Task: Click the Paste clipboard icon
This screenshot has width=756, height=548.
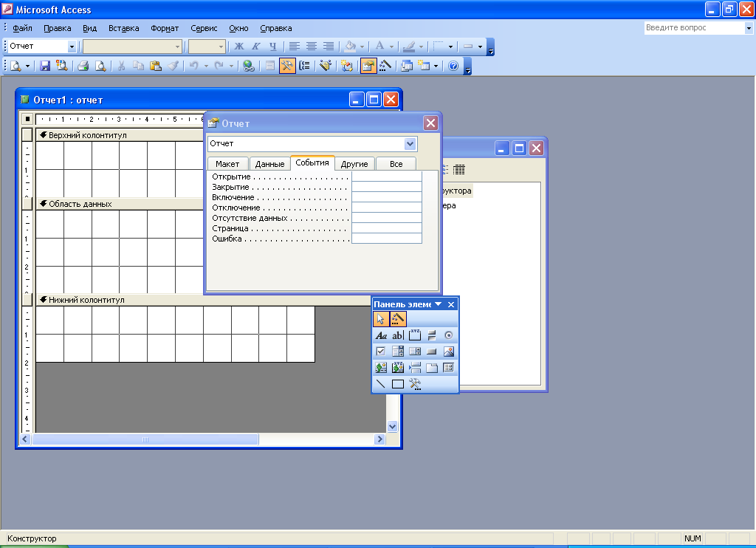Action: (x=155, y=66)
